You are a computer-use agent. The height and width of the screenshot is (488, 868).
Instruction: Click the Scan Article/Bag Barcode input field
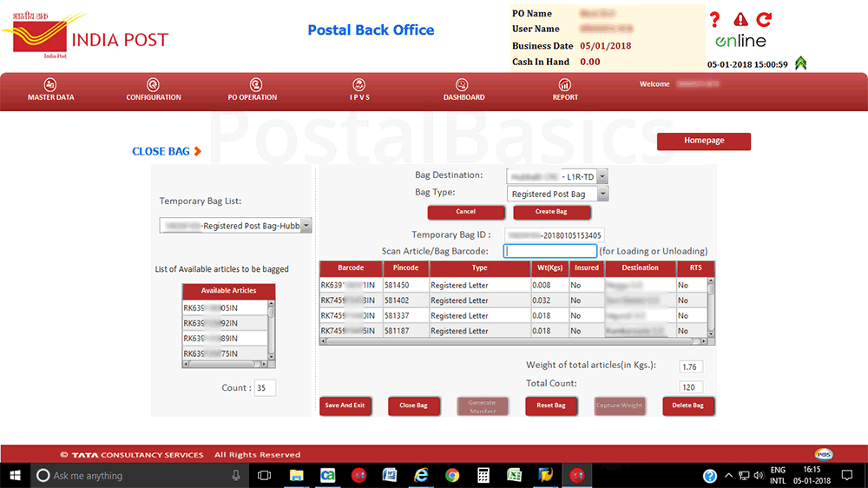(x=550, y=251)
